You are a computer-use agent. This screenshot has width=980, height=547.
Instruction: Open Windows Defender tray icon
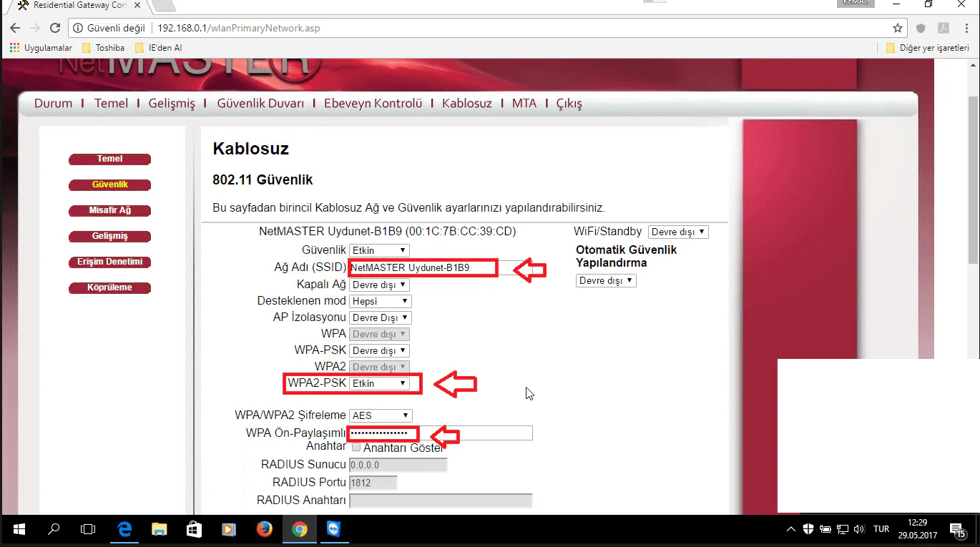pos(808,530)
